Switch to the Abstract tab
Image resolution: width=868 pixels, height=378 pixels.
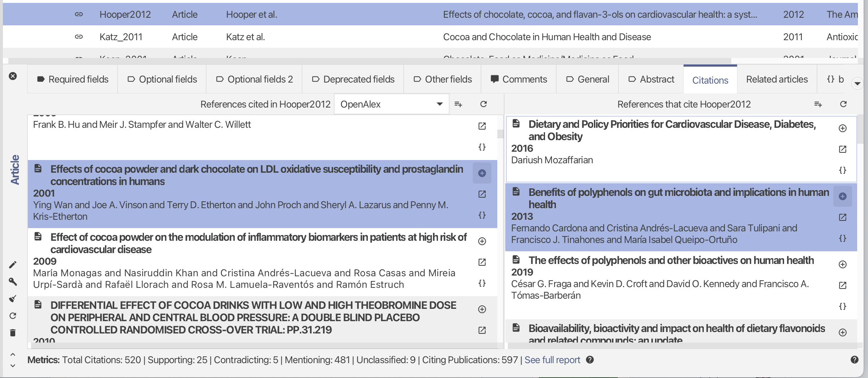click(651, 79)
